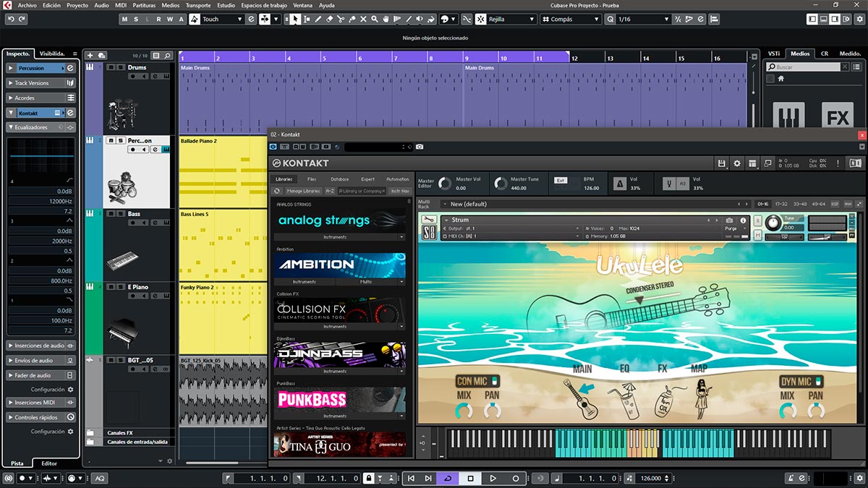Screen dimensions: 868x488
Task: Open the Transporte menu
Action: pyautogui.click(x=198, y=5)
